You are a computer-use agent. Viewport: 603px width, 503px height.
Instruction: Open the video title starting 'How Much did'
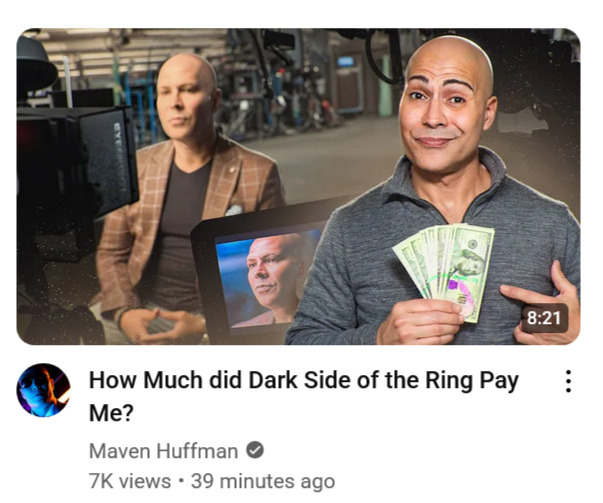click(x=304, y=396)
